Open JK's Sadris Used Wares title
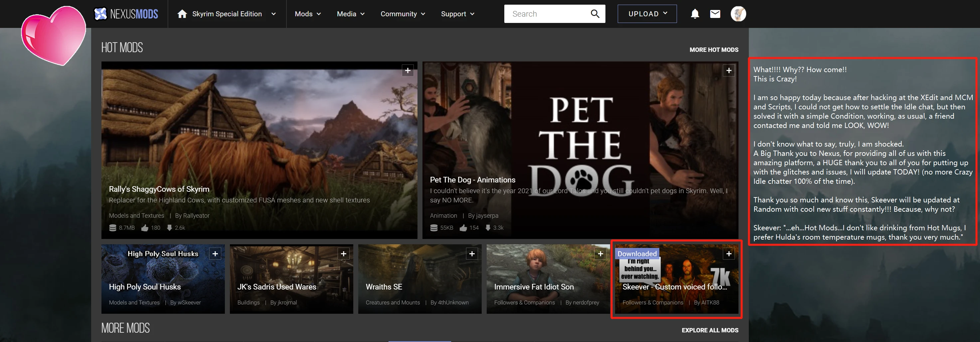This screenshot has height=342, width=980. click(x=276, y=287)
